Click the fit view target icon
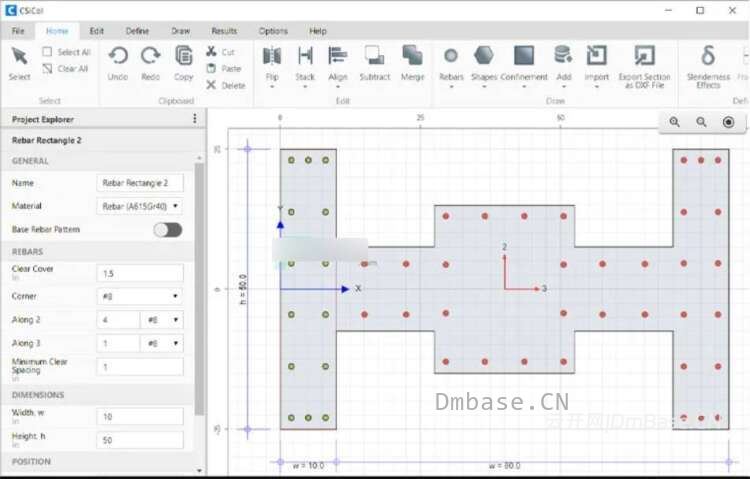Image resolution: width=750 pixels, height=479 pixels. click(x=728, y=122)
